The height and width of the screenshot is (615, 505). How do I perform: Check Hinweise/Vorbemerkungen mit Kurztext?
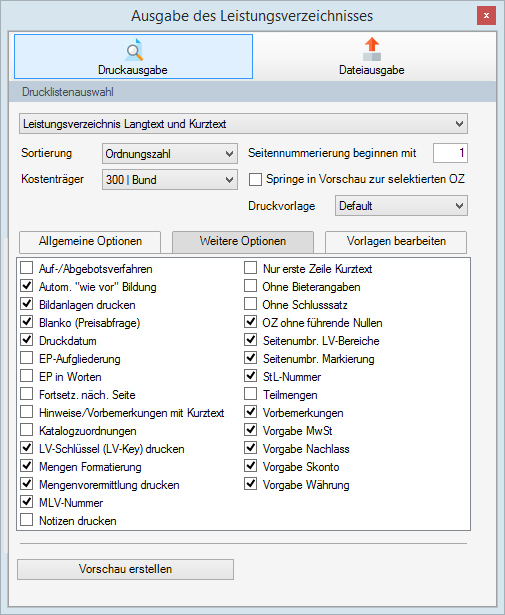27,413
